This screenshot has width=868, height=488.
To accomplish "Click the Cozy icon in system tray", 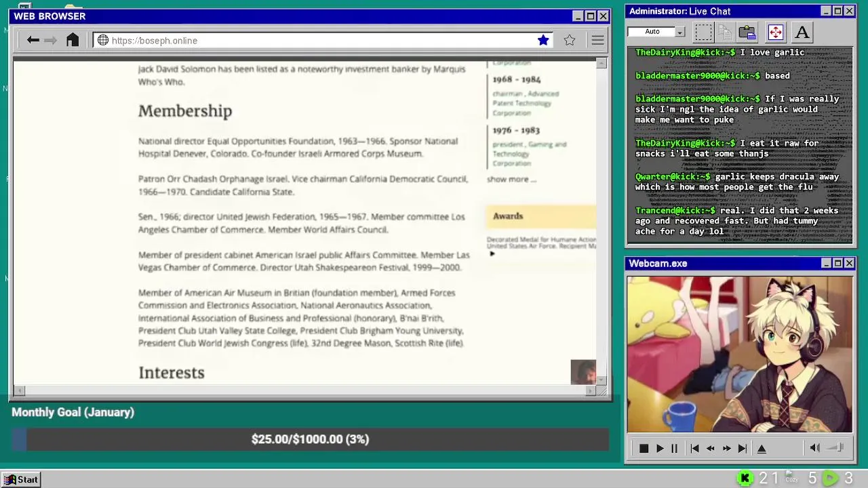I will coord(791,477).
